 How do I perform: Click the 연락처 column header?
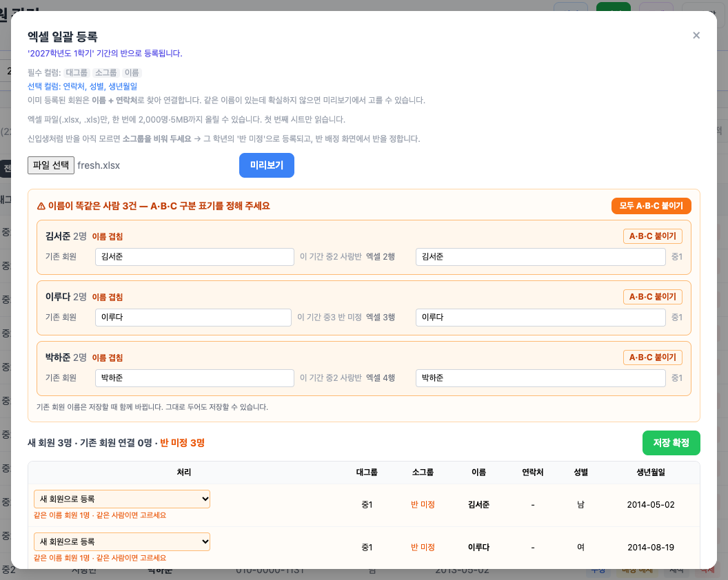(532, 473)
